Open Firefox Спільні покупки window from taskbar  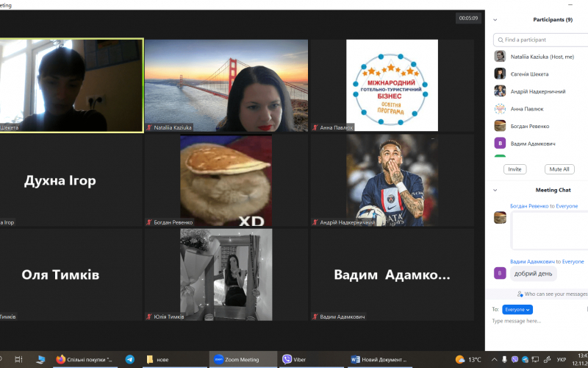(x=85, y=359)
